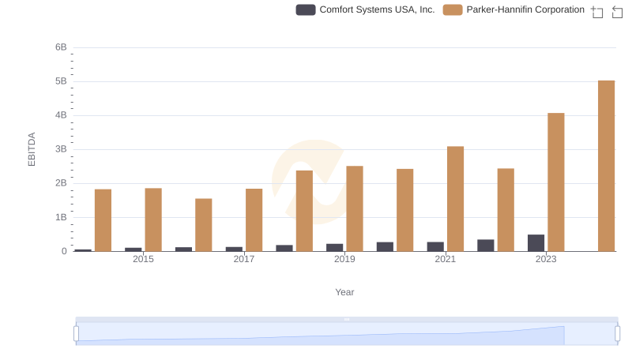Click the Parker-Hannifin bar for 2015
The image size is (632, 364).
point(153,220)
